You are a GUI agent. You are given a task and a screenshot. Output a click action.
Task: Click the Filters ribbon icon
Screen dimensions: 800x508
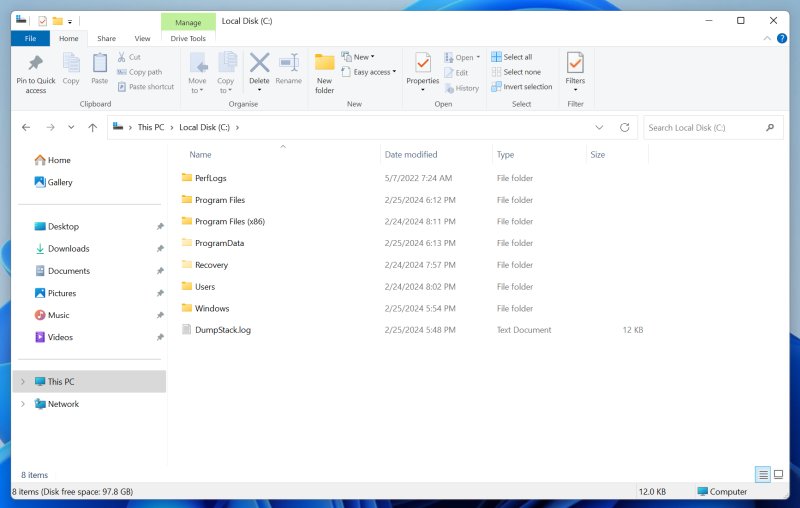tap(575, 63)
